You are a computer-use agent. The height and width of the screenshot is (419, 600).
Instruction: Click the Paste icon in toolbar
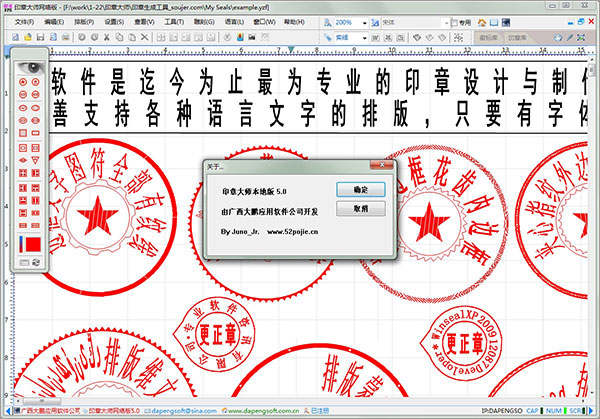pos(132,37)
